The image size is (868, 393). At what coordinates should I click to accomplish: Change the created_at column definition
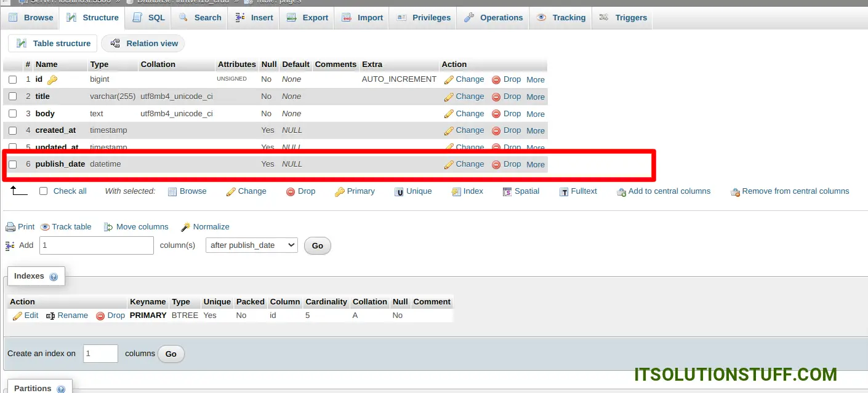(470, 130)
